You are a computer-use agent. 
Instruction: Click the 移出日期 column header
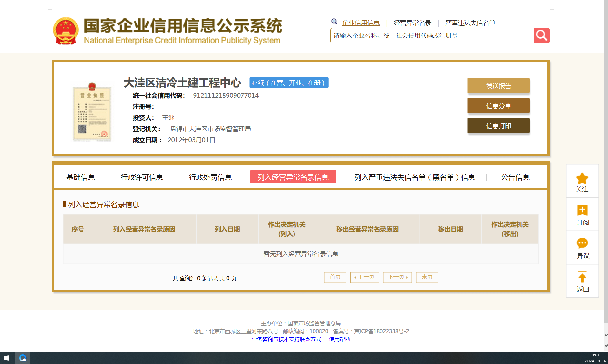450,229
